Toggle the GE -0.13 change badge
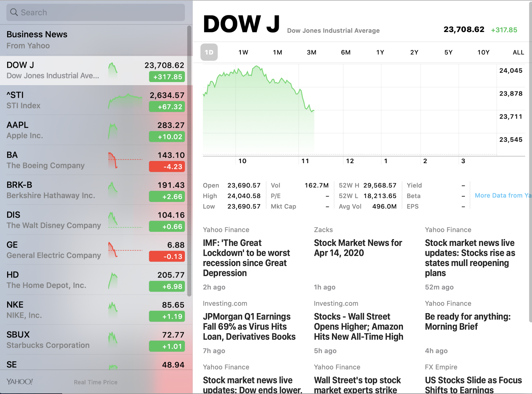 click(x=167, y=256)
